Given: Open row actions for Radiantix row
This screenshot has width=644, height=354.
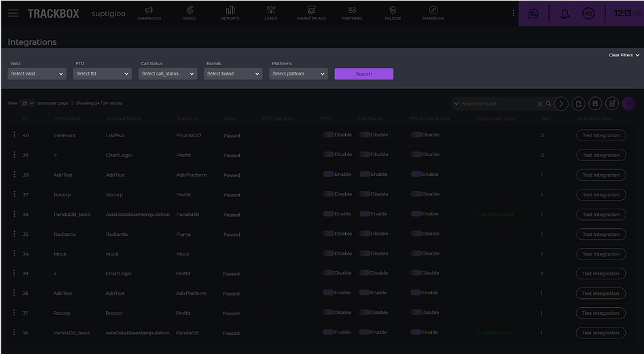Looking at the screenshot, I should tap(14, 234).
